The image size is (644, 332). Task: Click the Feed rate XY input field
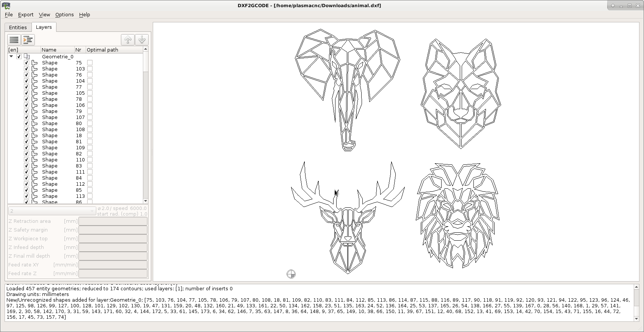tap(113, 265)
